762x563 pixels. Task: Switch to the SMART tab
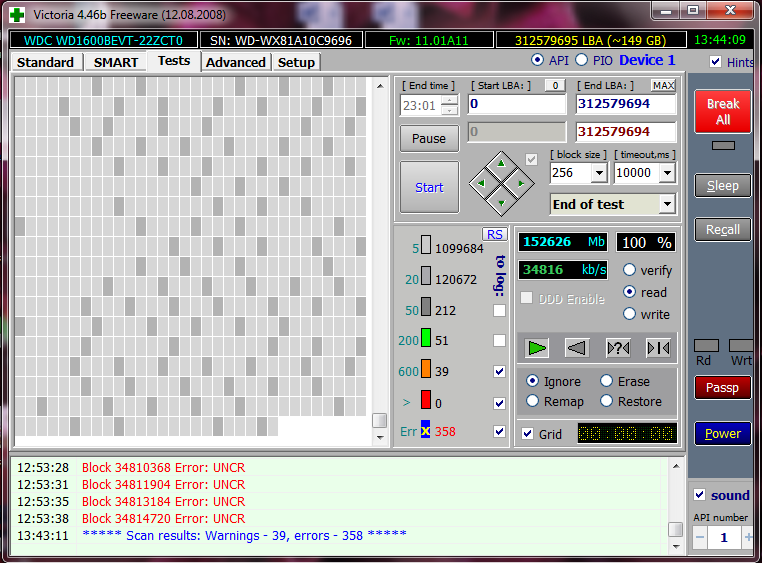click(x=116, y=62)
